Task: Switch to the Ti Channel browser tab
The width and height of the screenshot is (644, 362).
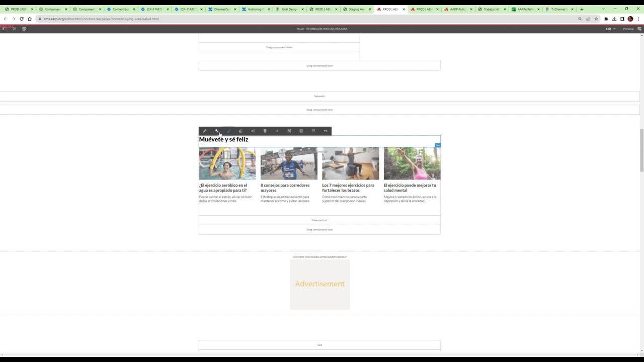Action: pyautogui.click(x=559, y=9)
